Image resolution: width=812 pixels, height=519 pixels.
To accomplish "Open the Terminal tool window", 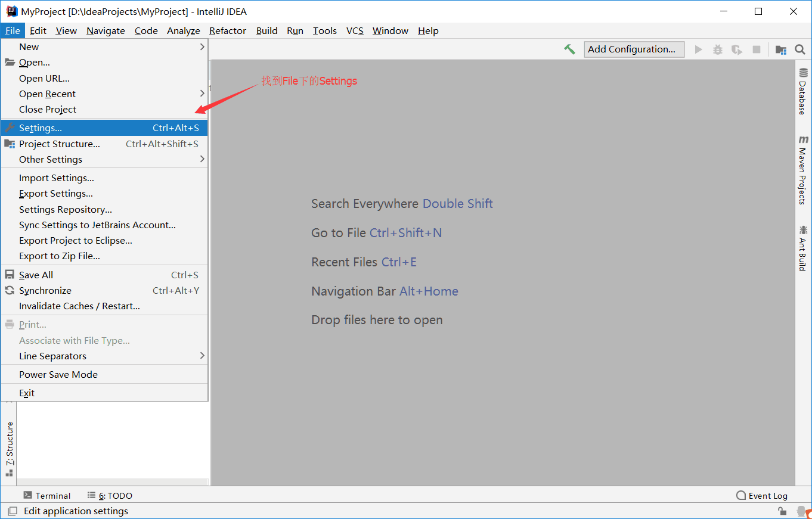I will coord(47,496).
